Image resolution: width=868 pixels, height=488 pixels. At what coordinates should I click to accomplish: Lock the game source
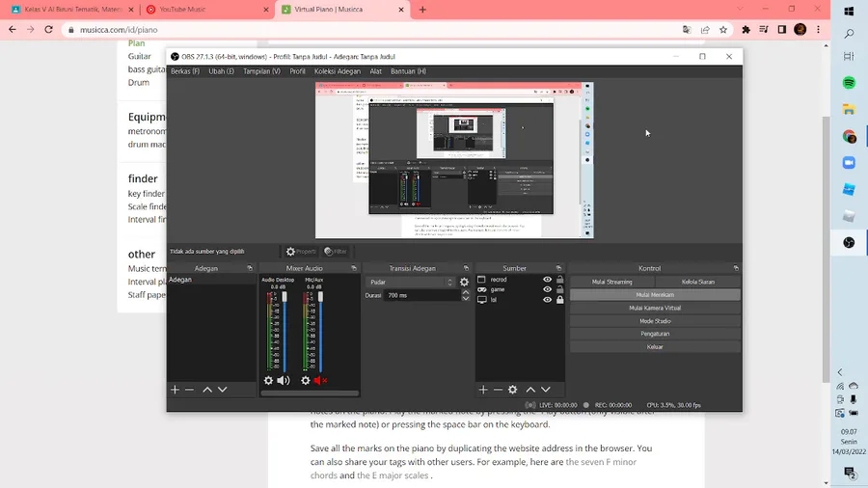559,290
